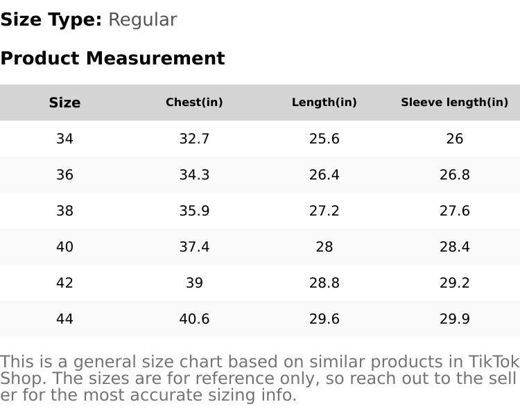
Task: Select size 44 row label
Action: pyautogui.click(x=64, y=319)
